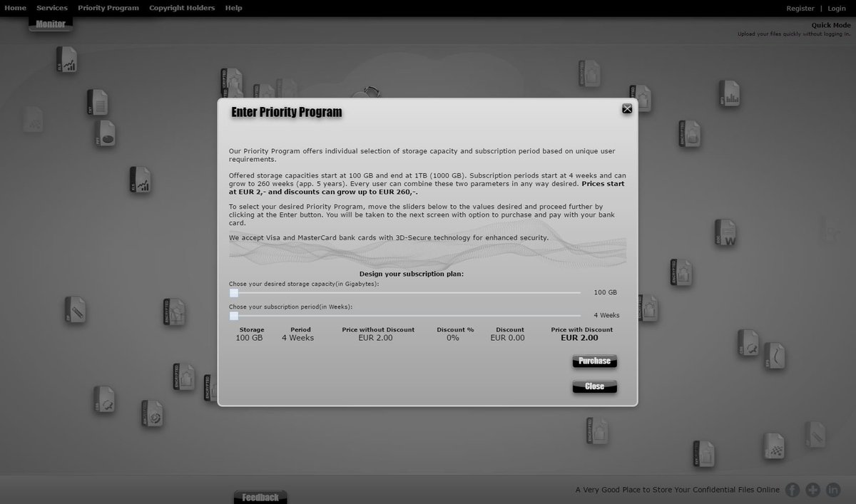Click the checkered pattern file icon
The image size is (856, 504).
[x=774, y=446]
